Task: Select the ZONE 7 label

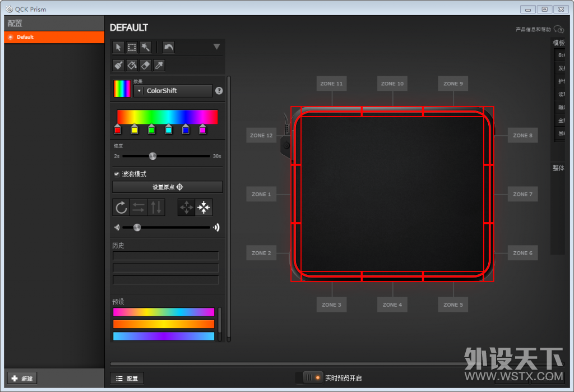Action: (x=522, y=193)
